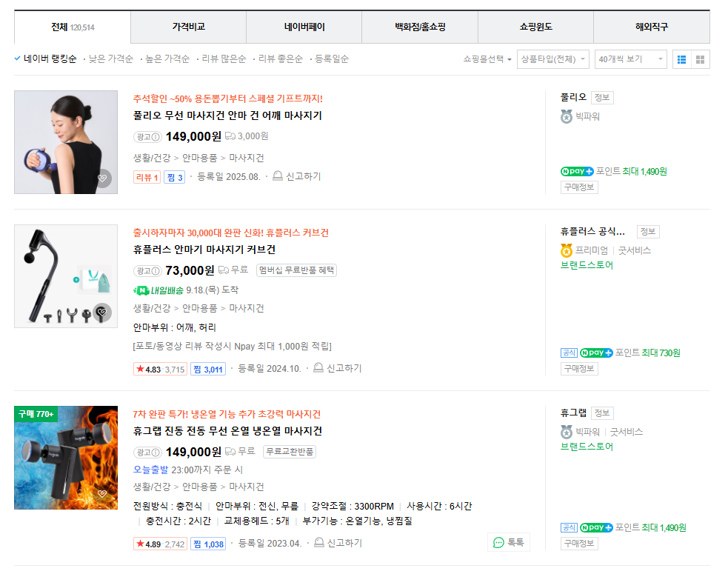Tap heart icon on 휴그랩 product image
Viewport: 728px width, 574px height.
(x=103, y=494)
